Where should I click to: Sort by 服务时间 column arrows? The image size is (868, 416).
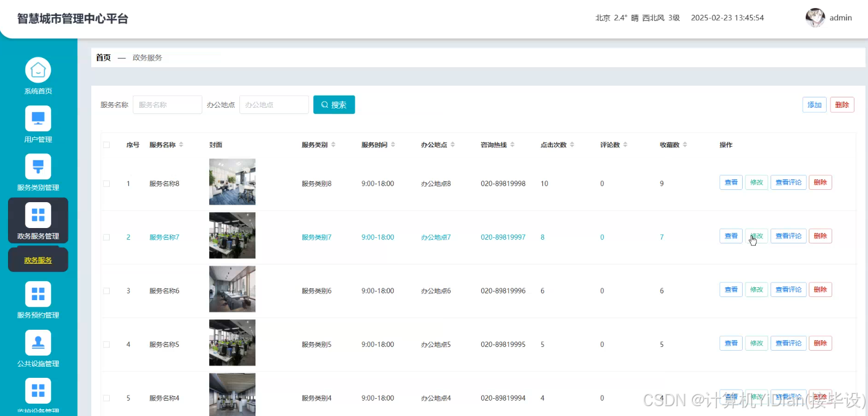coord(393,145)
